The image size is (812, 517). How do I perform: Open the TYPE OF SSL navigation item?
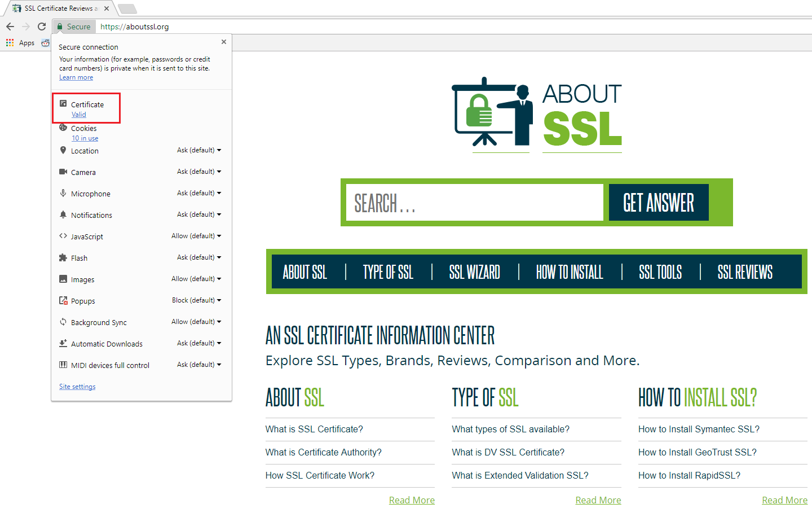tap(388, 272)
